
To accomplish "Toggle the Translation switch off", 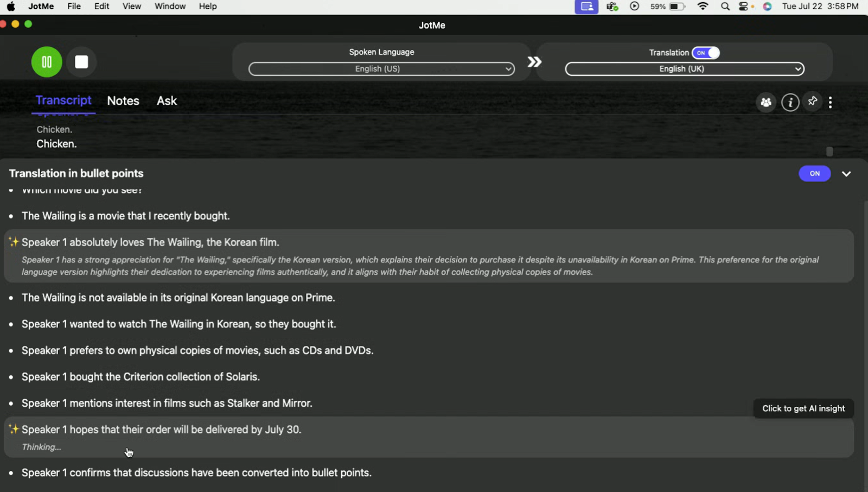I will pyautogui.click(x=706, y=53).
